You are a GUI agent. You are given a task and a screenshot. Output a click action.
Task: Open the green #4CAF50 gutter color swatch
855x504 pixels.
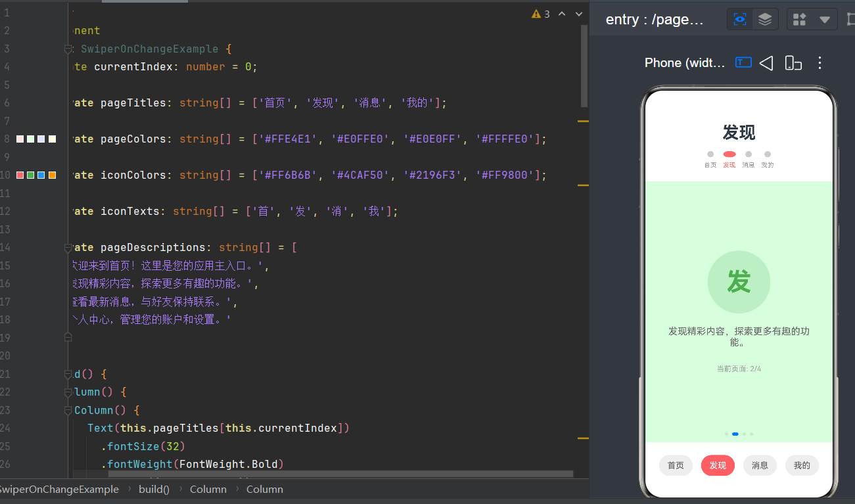[31, 175]
